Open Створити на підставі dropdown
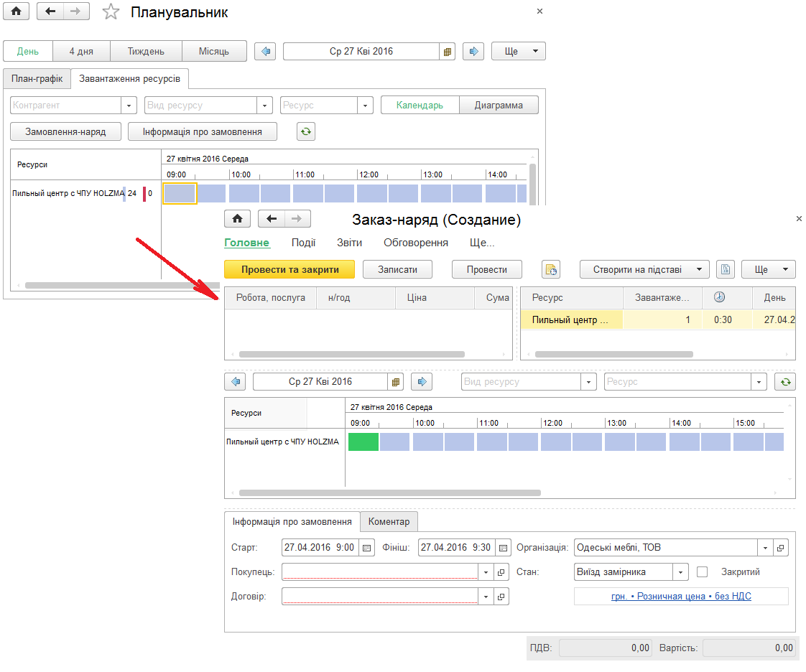 644,269
